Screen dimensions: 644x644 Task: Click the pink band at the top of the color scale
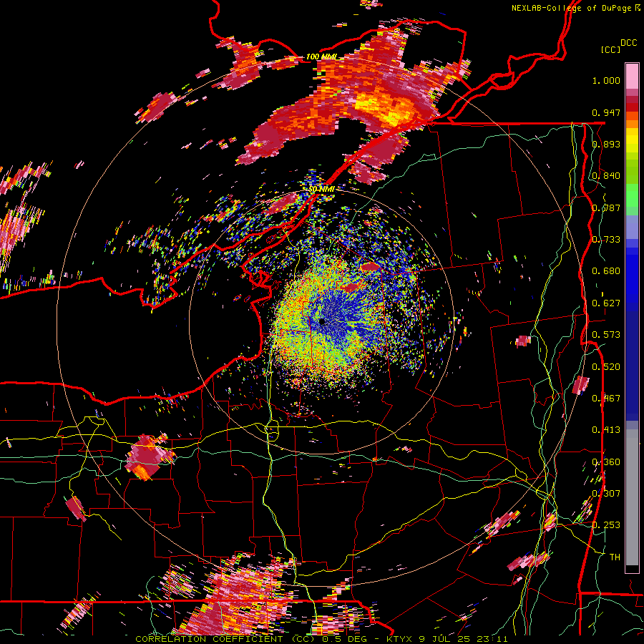click(632, 76)
